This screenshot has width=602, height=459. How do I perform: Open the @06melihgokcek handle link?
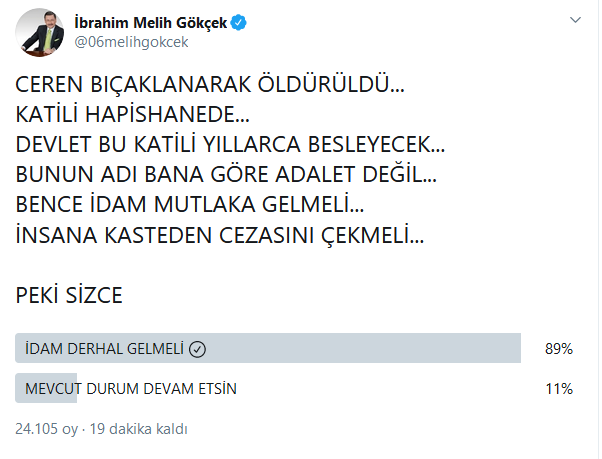[124, 41]
